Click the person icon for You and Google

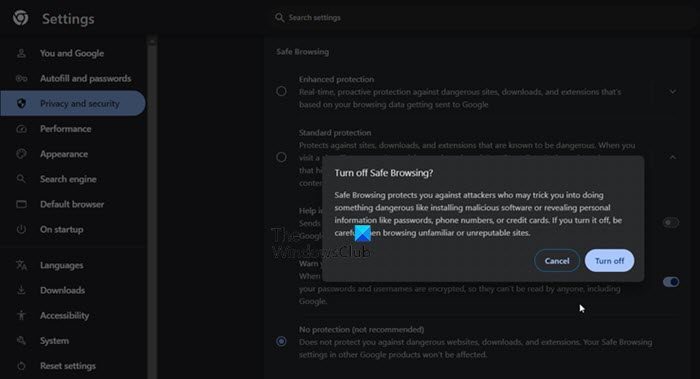(x=21, y=54)
